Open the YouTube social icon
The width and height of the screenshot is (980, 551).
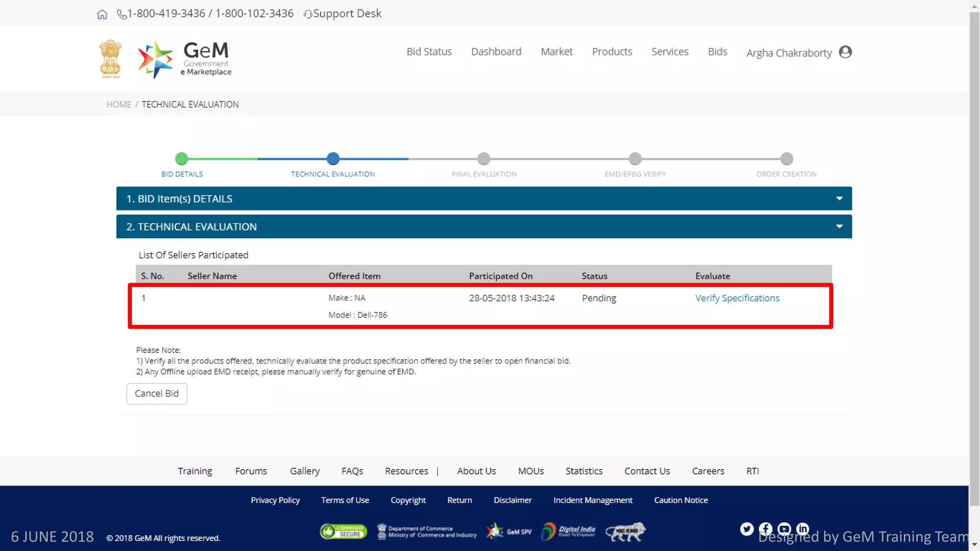(x=784, y=529)
